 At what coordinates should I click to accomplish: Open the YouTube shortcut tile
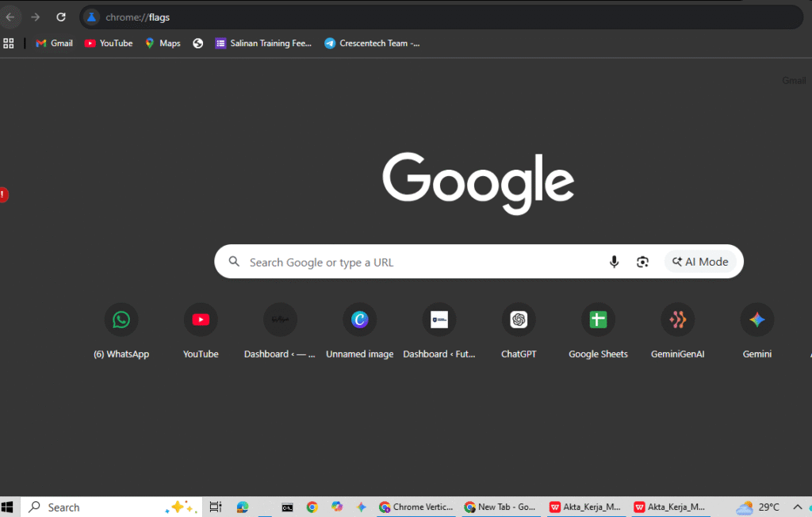coord(201,320)
